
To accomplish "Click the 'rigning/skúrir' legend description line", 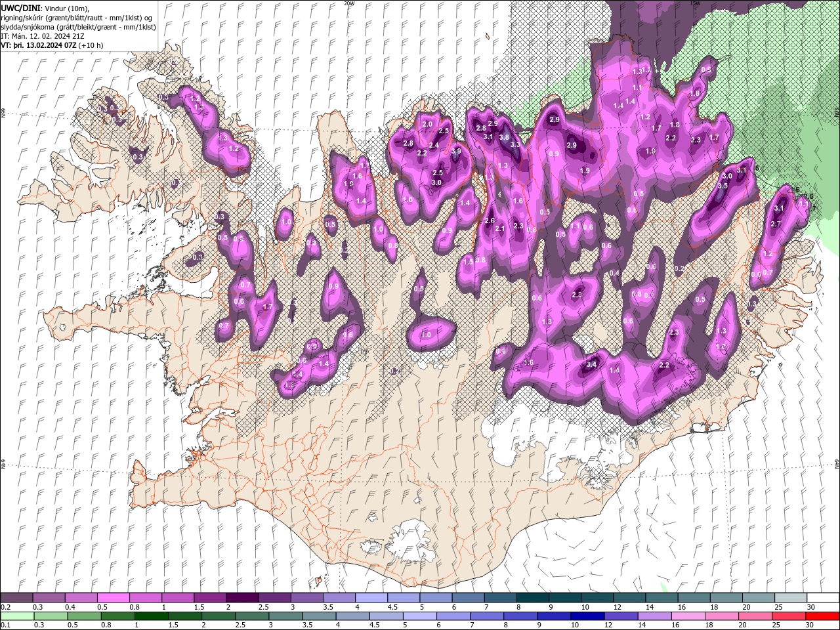I will pos(77,18).
